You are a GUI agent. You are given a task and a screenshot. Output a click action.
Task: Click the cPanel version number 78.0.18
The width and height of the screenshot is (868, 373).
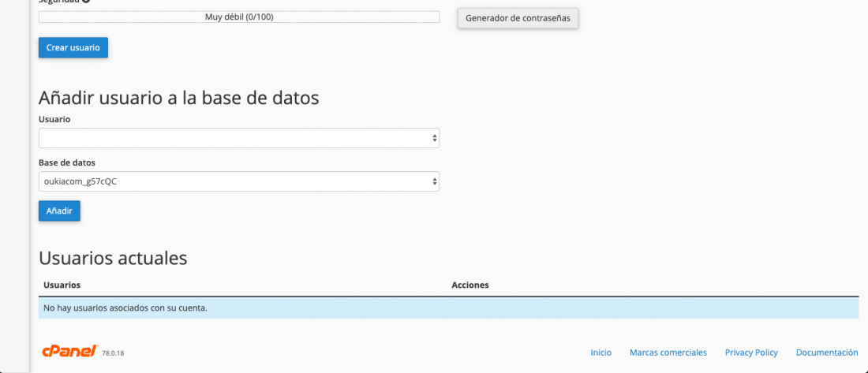tap(113, 353)
